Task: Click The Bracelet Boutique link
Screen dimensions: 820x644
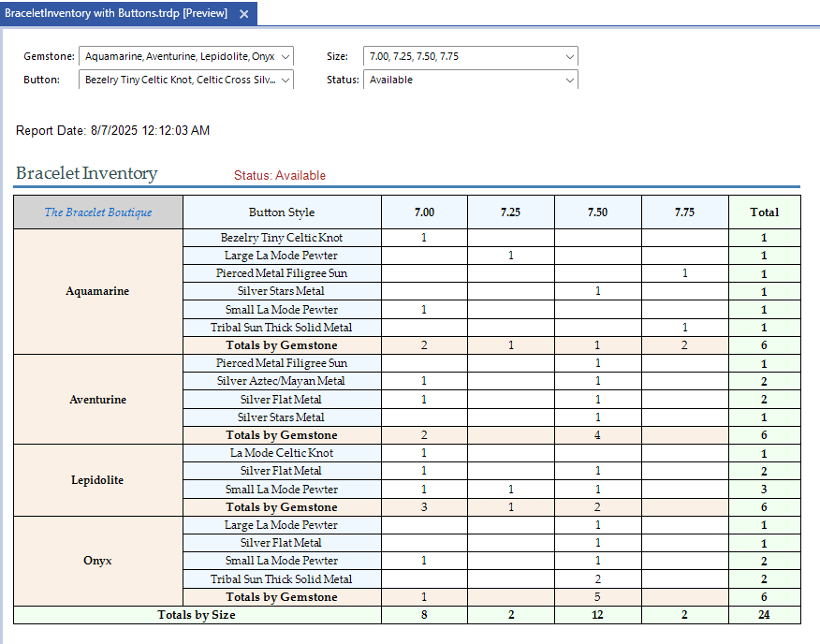Action: [x=98, y=212]
